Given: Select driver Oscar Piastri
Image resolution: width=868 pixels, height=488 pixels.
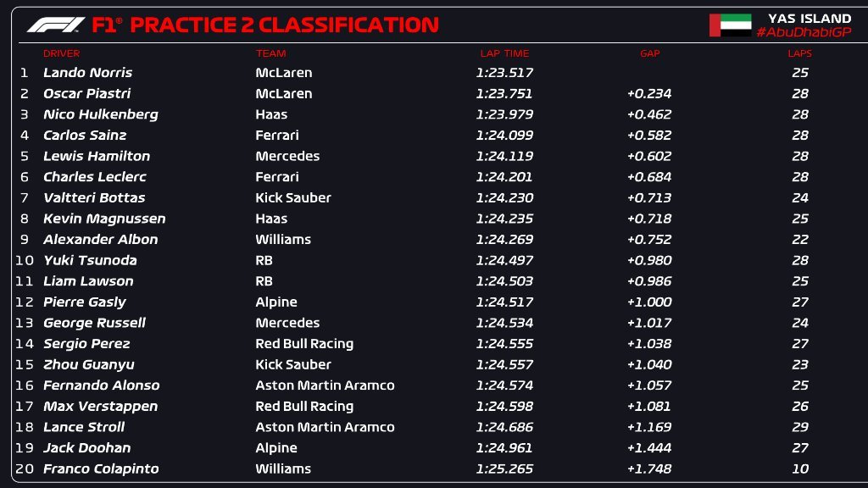Looking at the screenshot, I should tap(86, 94).
